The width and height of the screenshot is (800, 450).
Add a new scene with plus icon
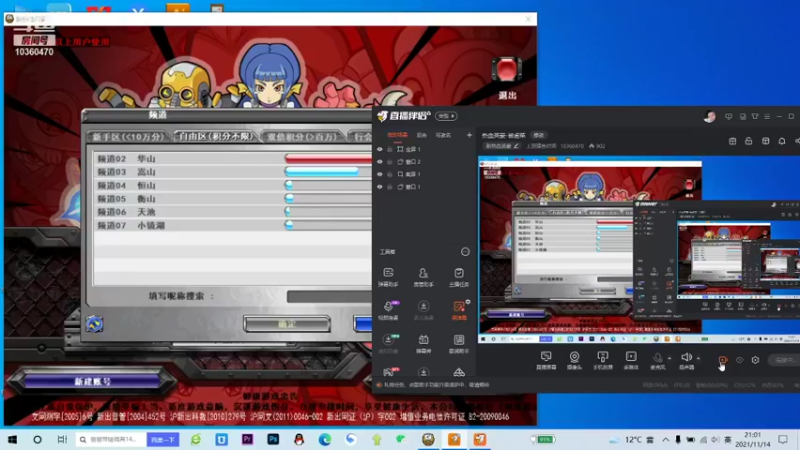point(469,135)
